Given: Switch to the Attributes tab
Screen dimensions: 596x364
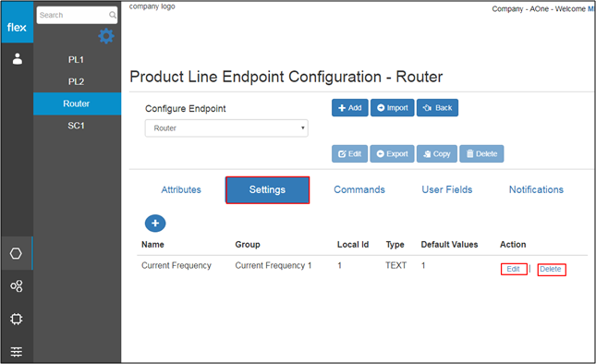Looking at the screenshot, I should click(181, 189).
